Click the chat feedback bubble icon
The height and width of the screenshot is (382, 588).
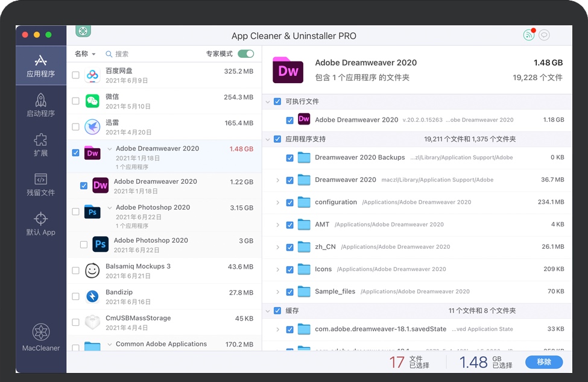(544, 35)
